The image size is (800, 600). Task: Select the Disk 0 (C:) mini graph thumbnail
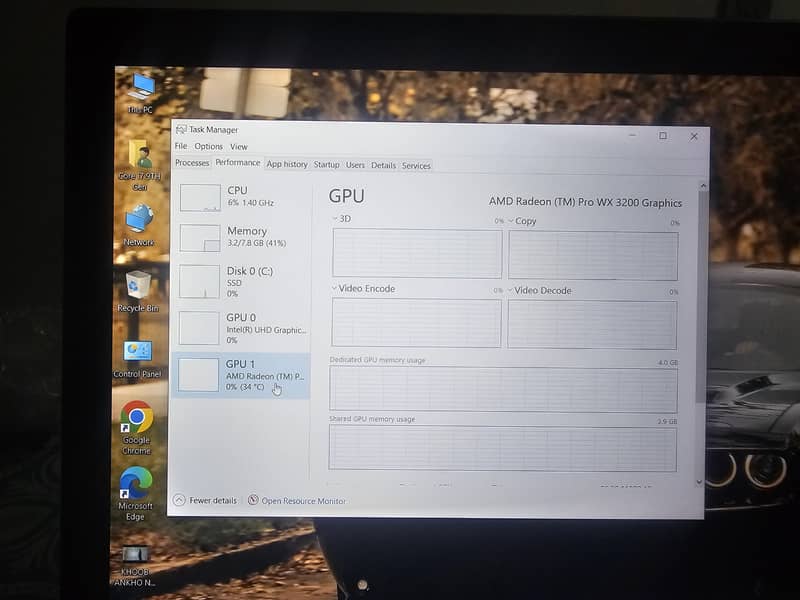click(x=199, y=281)
